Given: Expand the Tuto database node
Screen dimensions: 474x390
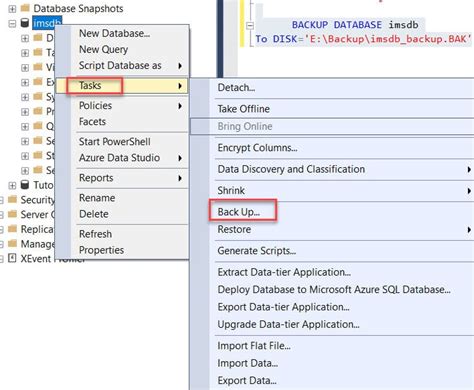Looking at the screenshot, I should tap(12, 185).
